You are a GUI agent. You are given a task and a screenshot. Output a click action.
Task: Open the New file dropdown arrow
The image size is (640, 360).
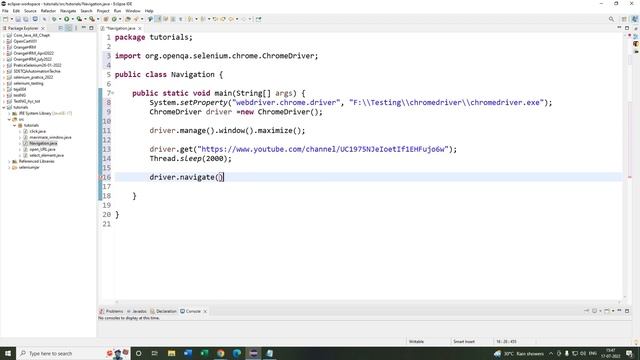(11, 19)
